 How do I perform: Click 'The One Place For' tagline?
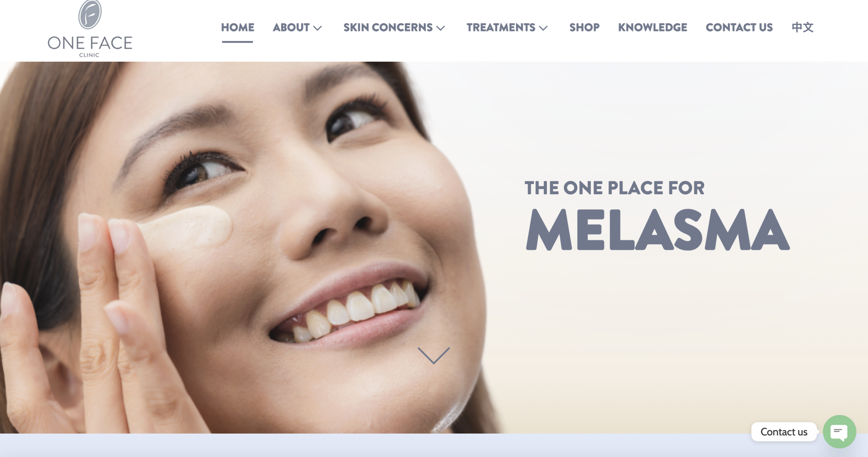[614, 188]
